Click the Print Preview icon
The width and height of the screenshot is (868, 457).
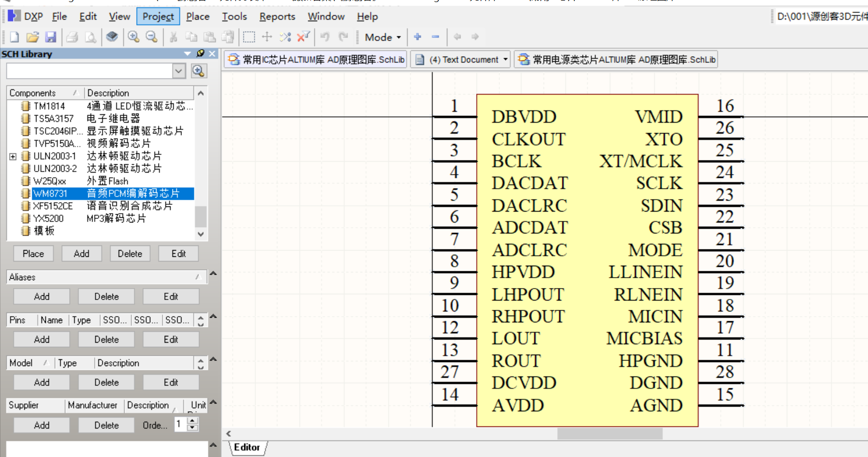pos(90,37)
